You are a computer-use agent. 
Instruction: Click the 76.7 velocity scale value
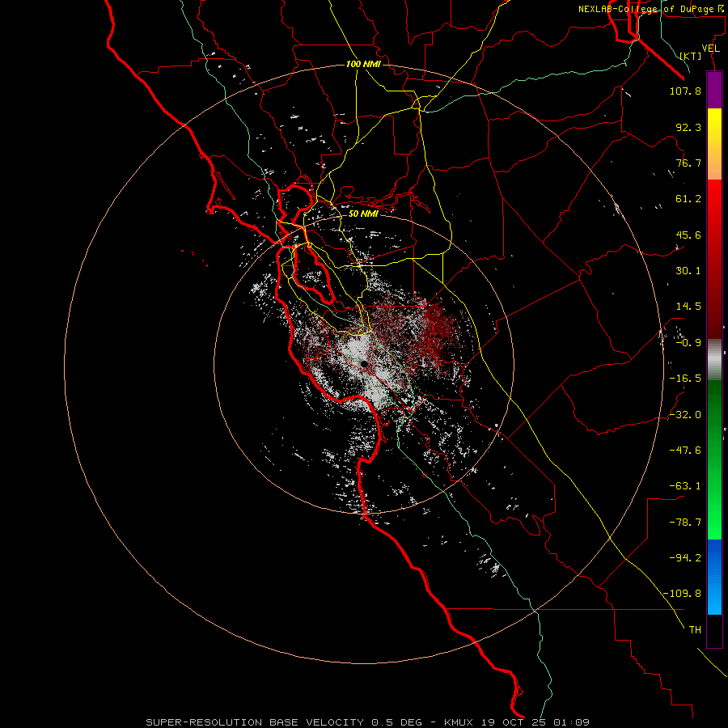(688, 163)
